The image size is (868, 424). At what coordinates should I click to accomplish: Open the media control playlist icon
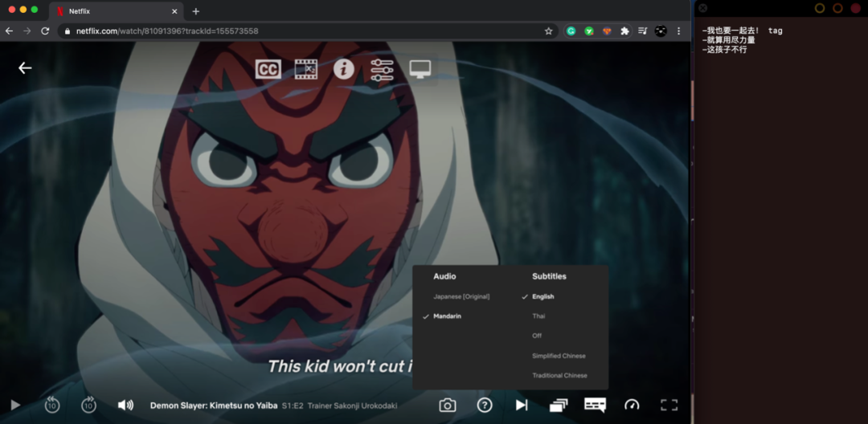[x=643, y=31]
